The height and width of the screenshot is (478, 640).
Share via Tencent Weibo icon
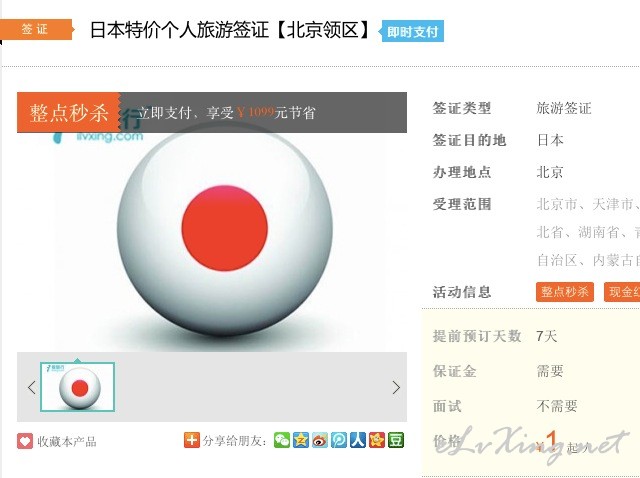pyautogui.click(x=339, y=440)
